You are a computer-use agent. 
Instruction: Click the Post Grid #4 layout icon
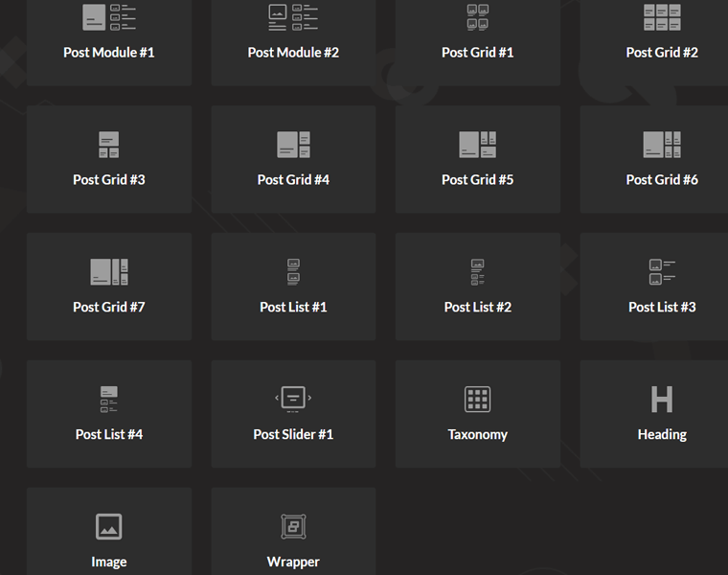pyautogui.click(x=293, y=145)
